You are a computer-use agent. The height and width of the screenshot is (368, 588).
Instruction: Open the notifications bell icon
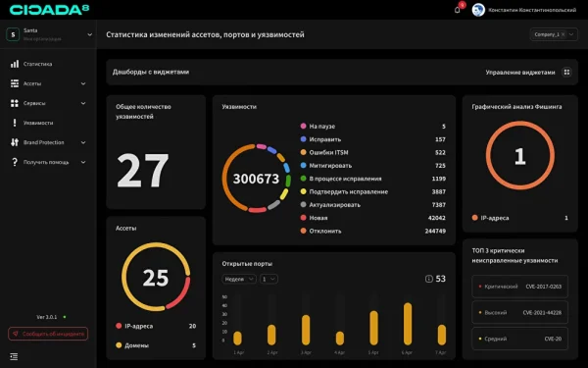[457, 10]
